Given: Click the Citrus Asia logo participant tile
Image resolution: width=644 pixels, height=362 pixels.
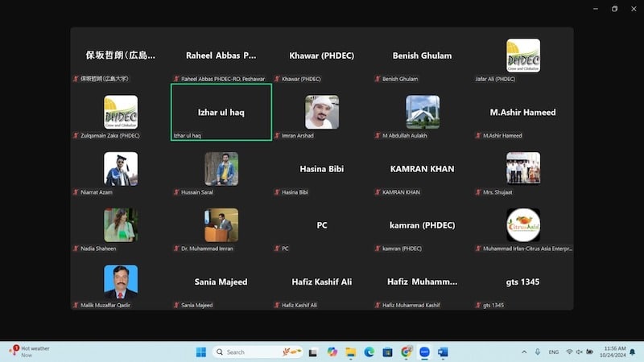Looking at the screenshot, I should 523,225.
